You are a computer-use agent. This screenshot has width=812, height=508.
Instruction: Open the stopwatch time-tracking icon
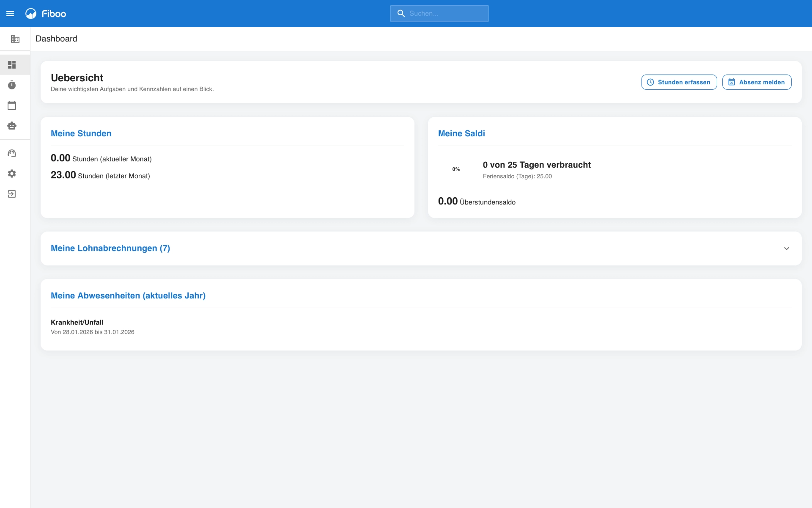[12, 85]
